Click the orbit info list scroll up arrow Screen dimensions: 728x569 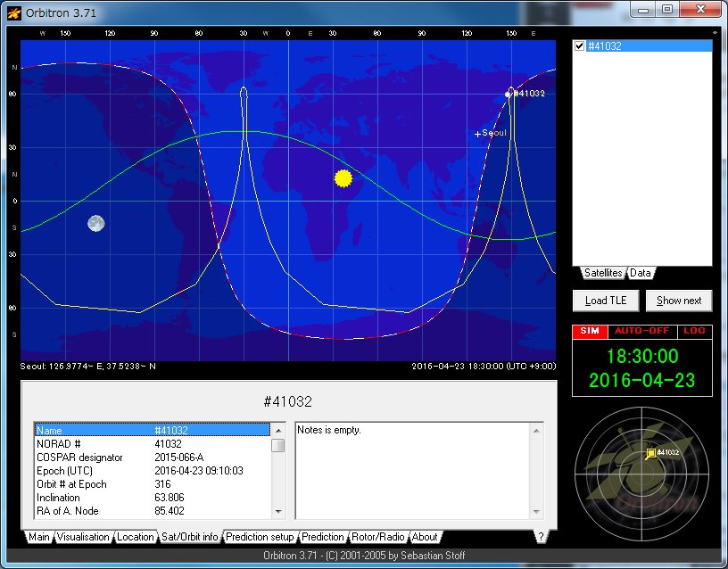tap(278, 431)
